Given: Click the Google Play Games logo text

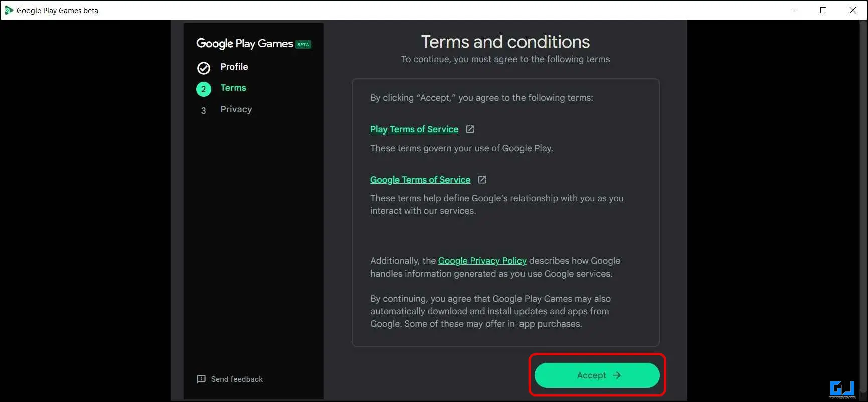Looking at the screenshot, I should pos(245,44).
